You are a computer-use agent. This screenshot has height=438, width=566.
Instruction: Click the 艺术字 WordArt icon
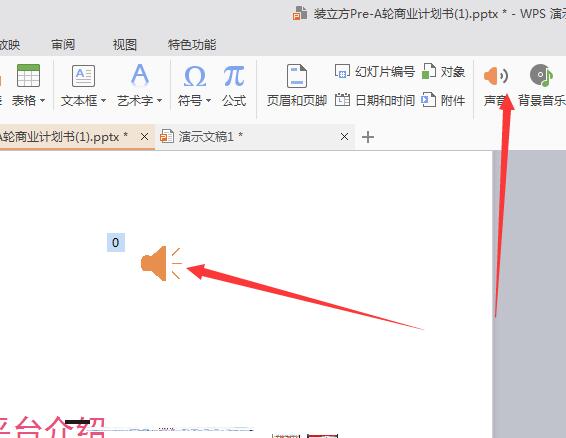[140, 75]
